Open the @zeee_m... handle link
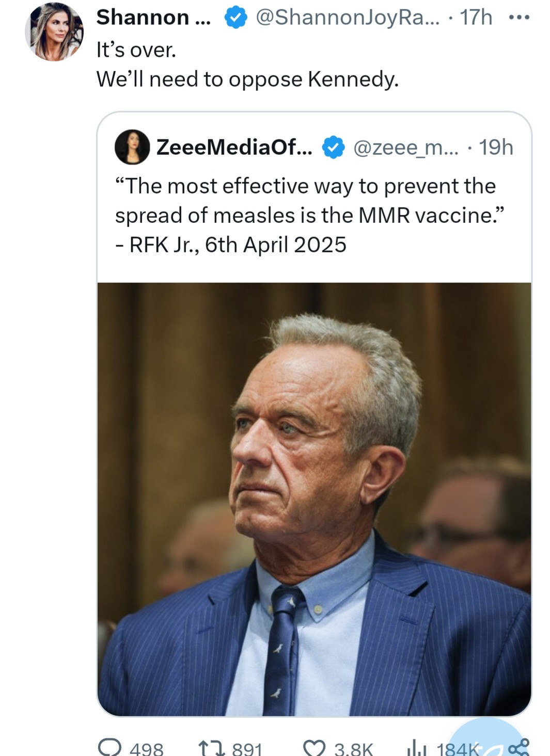This screenshot has height=756, width=550. [406, 148]
